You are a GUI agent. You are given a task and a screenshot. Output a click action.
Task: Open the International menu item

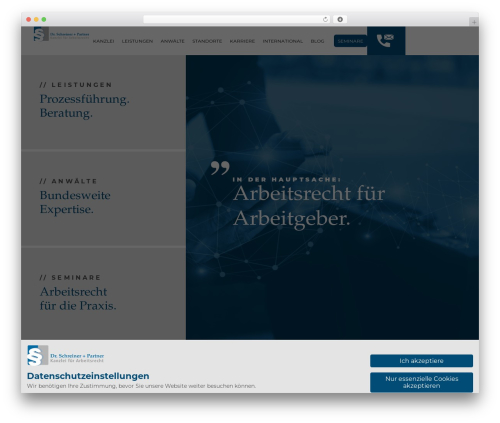(283, 41)
